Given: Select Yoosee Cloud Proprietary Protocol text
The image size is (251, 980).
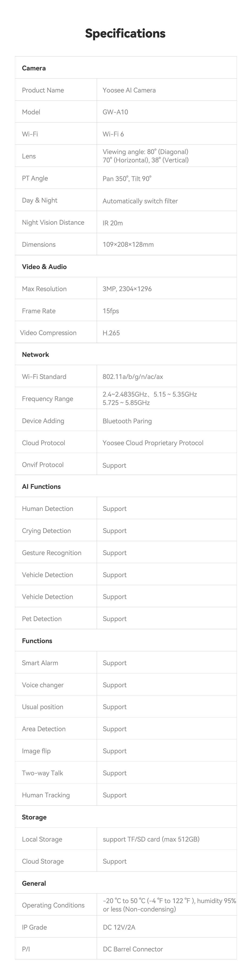Looking at the screenshot, I should coord(153,443).
